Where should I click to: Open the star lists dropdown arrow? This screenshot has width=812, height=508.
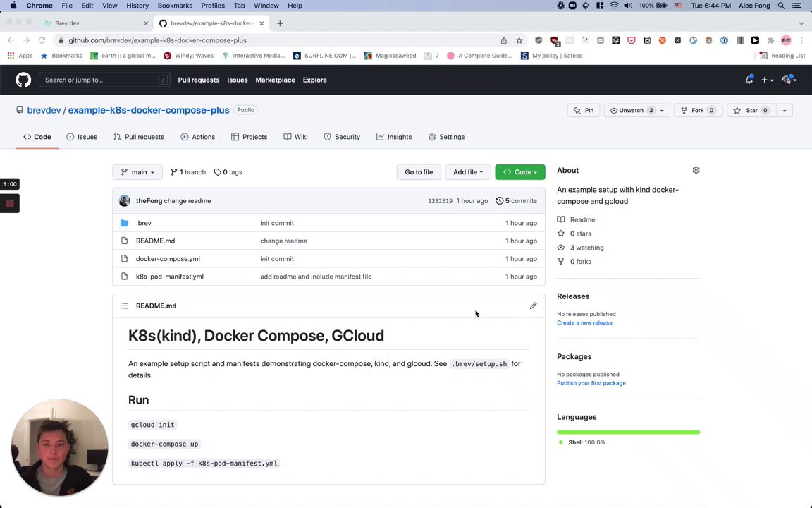pyautogui.click(x=785, y=110)
